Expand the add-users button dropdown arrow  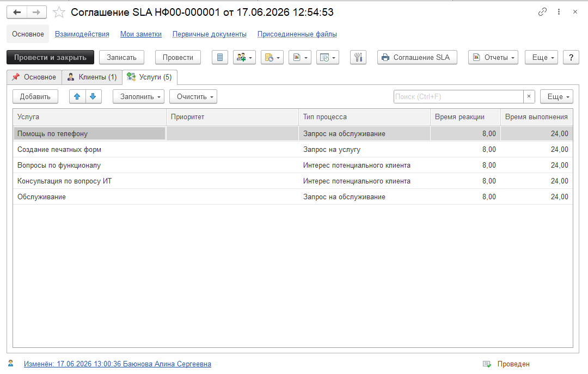tap(250, 58)
